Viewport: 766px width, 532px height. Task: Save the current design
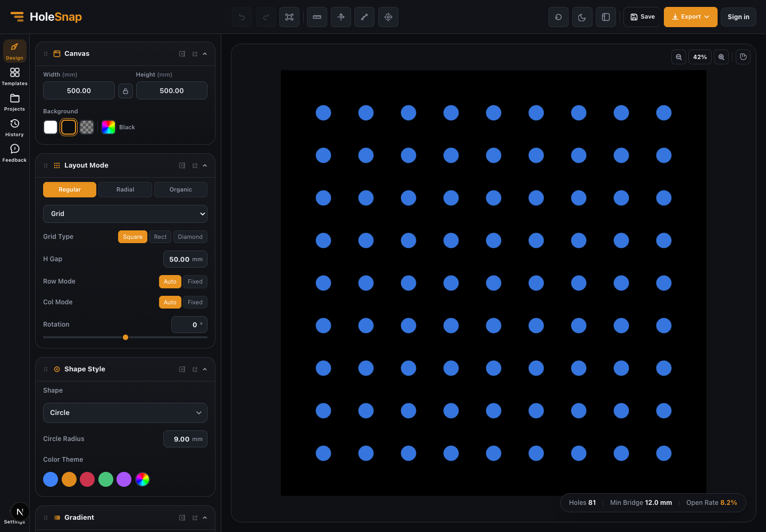pos(642,17)
